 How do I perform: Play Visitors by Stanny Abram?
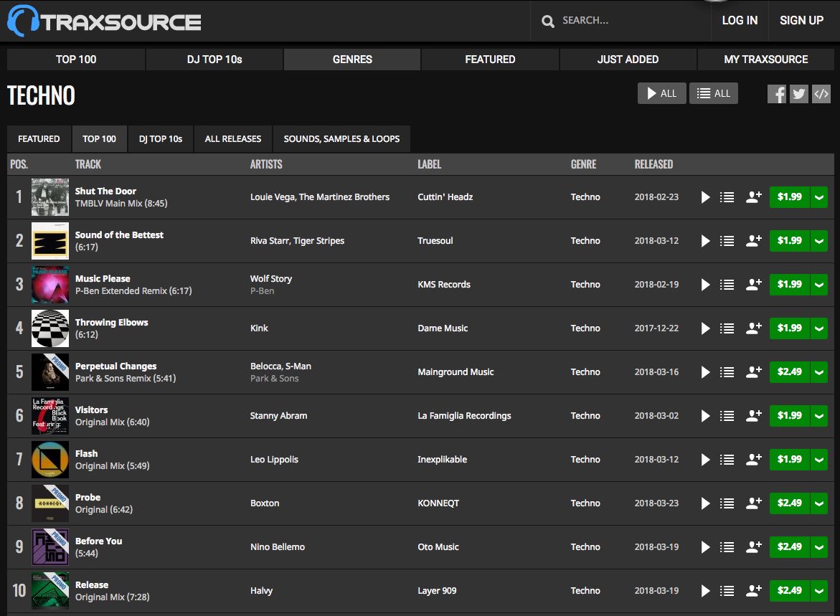pyautogui.click(x=706, y=416)
